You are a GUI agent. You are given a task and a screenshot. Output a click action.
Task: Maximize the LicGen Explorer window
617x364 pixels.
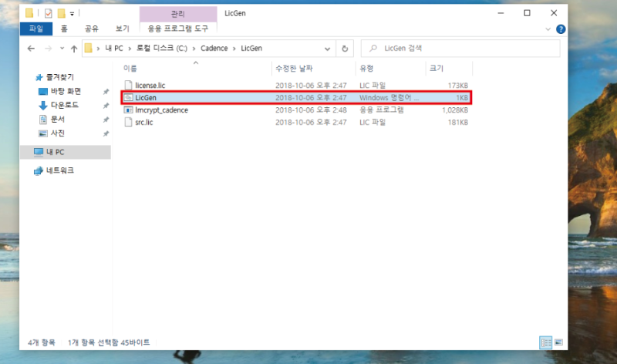pyautogui.click(x=527, y=13)
